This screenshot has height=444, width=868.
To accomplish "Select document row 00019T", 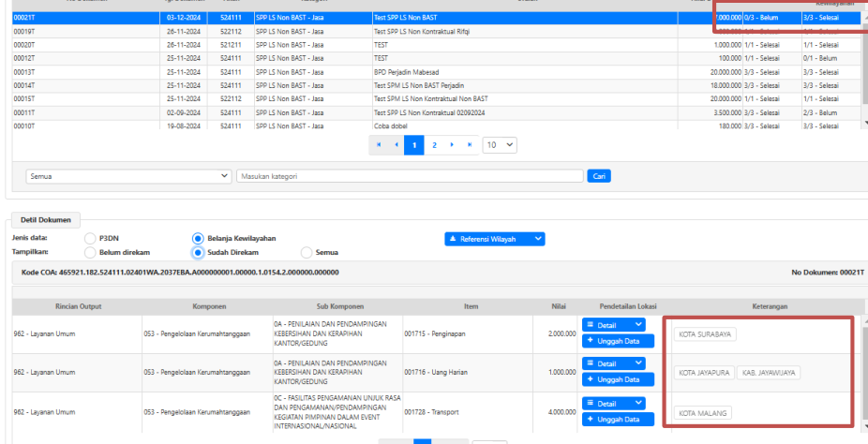I will click(375, 30).
